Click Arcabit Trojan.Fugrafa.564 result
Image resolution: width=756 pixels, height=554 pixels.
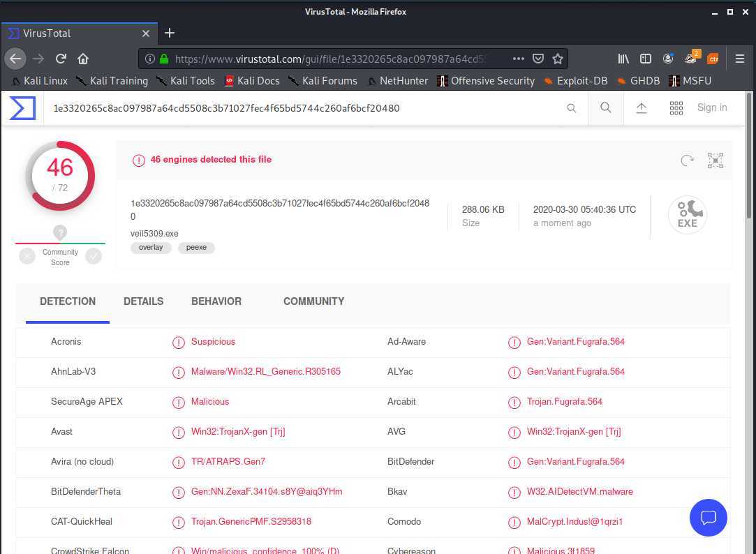point(565,401)
